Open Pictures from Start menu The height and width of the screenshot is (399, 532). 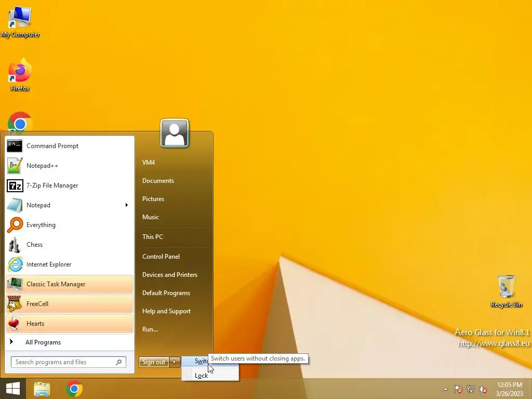(153, 199)
